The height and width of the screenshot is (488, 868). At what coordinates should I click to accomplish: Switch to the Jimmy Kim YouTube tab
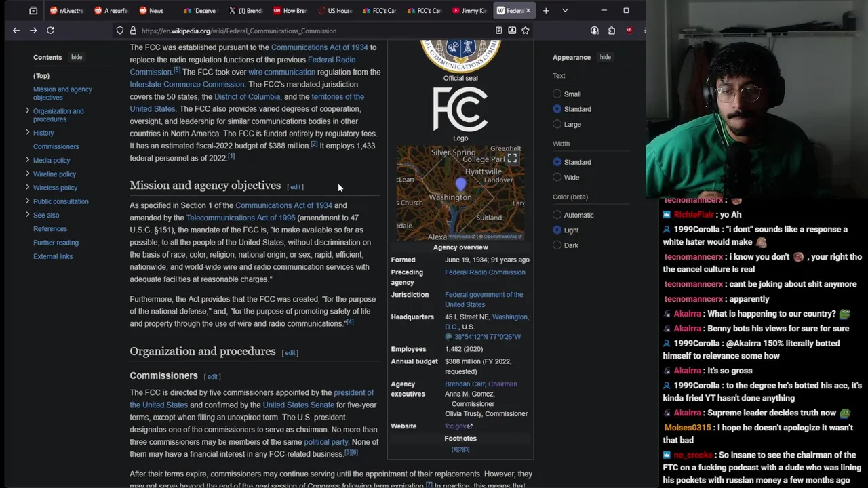(x=469, y=11)
